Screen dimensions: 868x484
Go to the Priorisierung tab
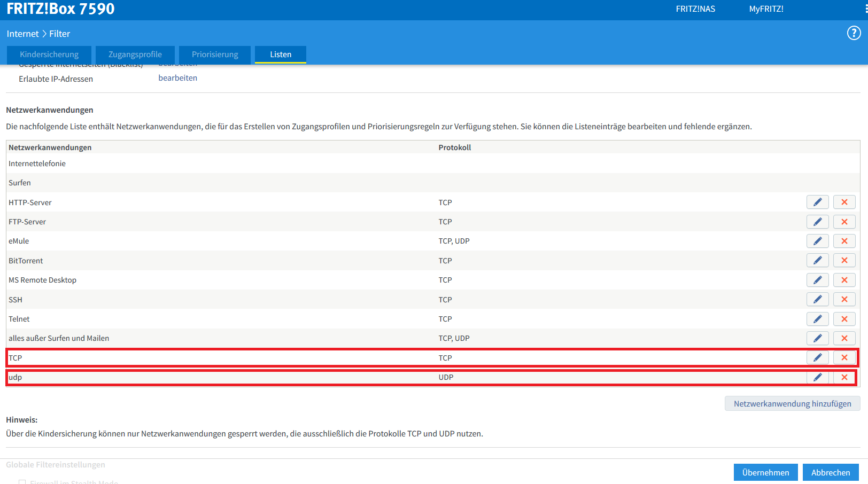[x=215, y=54]
